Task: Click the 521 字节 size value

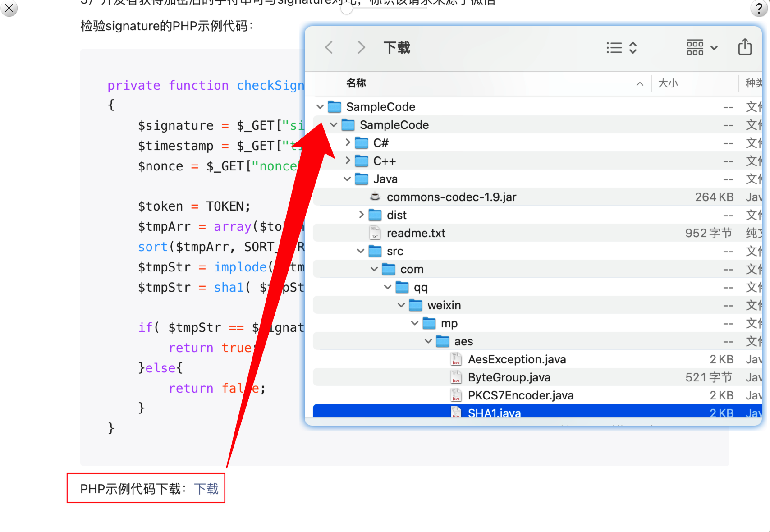Action: click(709, 377)
